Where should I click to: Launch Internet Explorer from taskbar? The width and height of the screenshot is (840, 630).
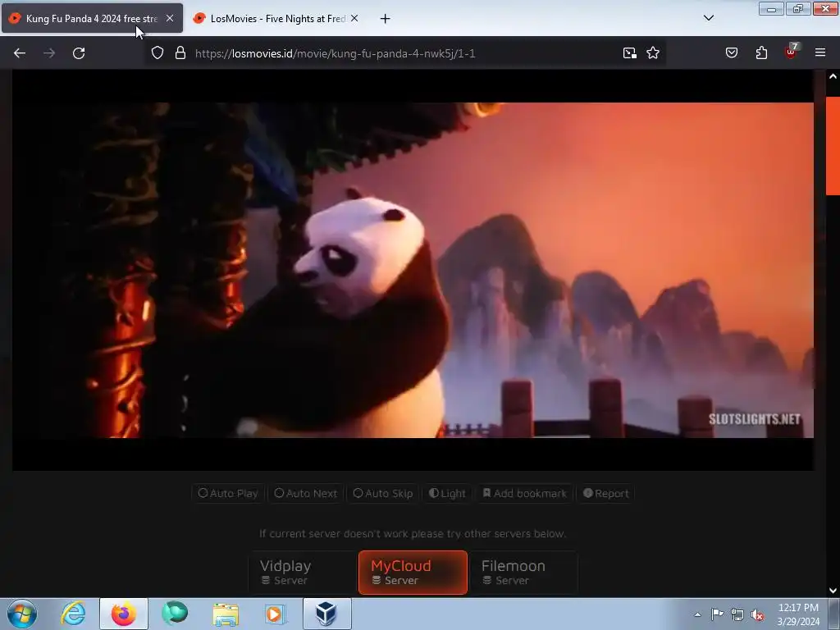[x=73, y=614]
